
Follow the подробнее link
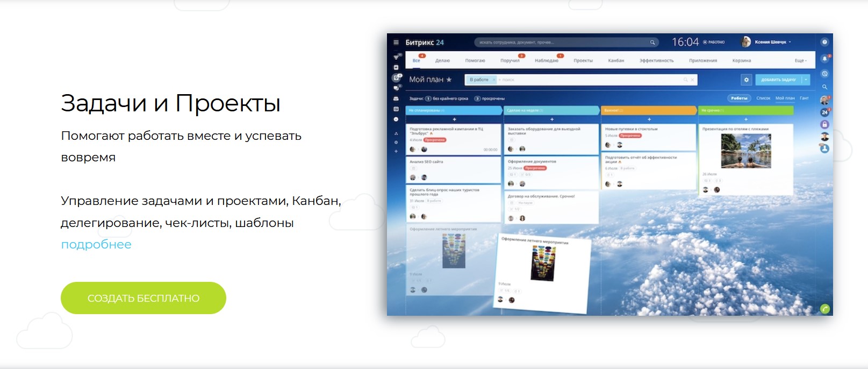[x=96, y=244]
